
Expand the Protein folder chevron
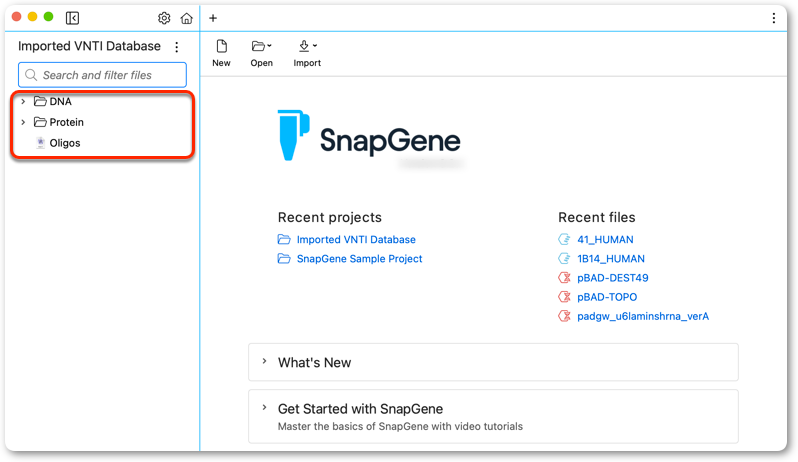(23, 122)
